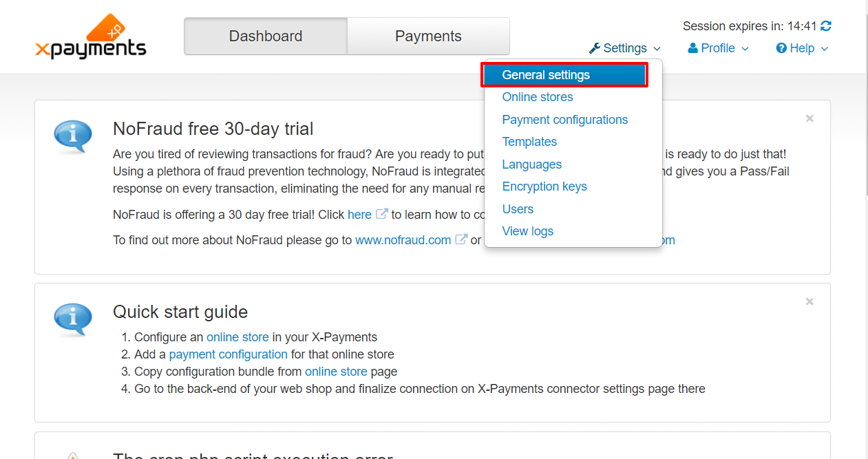Select View logs menu entry
The width and height of the screenshot is (868, 459).
(528, 231)
